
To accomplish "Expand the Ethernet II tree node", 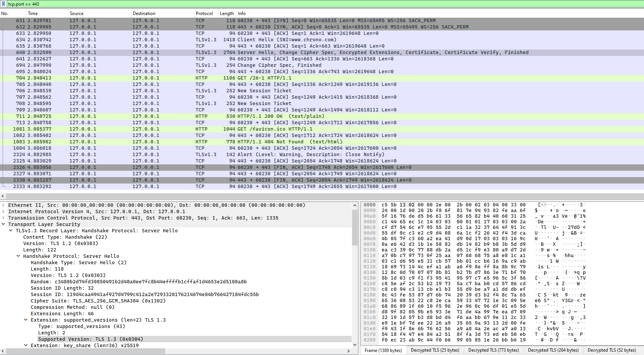I will pos(3,205).
